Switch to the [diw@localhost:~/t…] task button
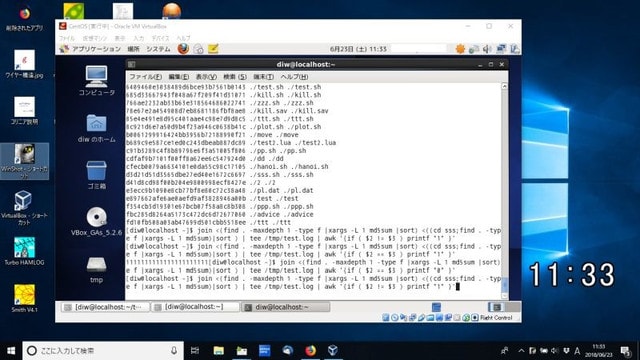 click(x=105, y=307)
